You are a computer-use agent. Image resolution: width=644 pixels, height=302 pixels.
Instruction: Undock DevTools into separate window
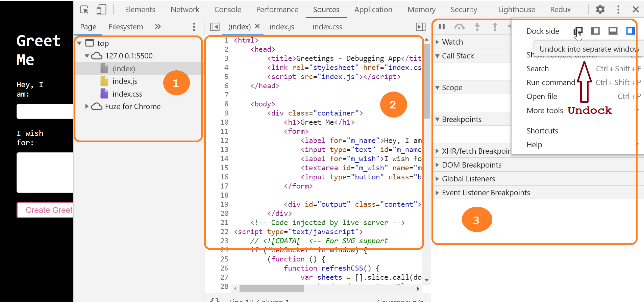[x=578, y=31]
